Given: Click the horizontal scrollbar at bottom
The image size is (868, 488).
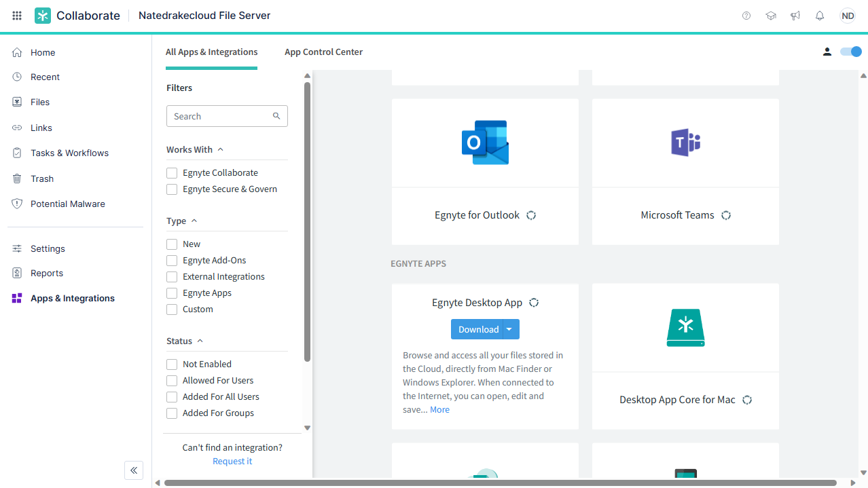Looking at the screenshot, I should [x=501, y=483].
